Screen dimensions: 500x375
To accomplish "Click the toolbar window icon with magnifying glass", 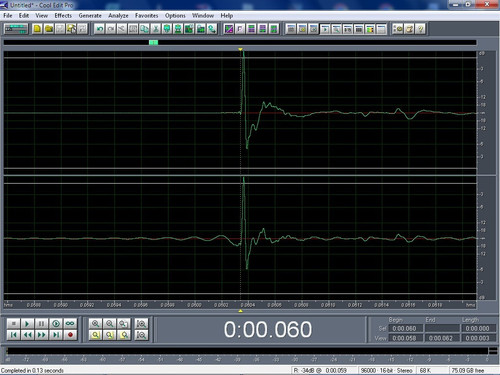I will 336,29.
